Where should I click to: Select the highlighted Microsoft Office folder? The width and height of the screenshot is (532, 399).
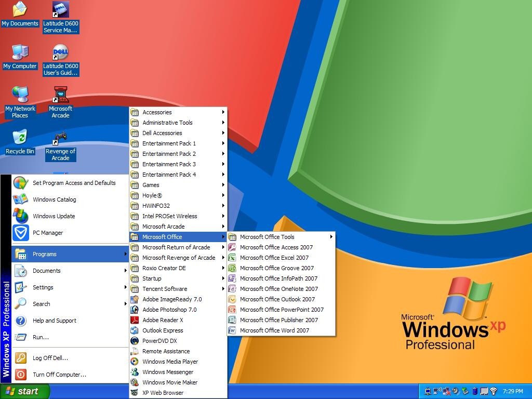[x=178, y=237]
